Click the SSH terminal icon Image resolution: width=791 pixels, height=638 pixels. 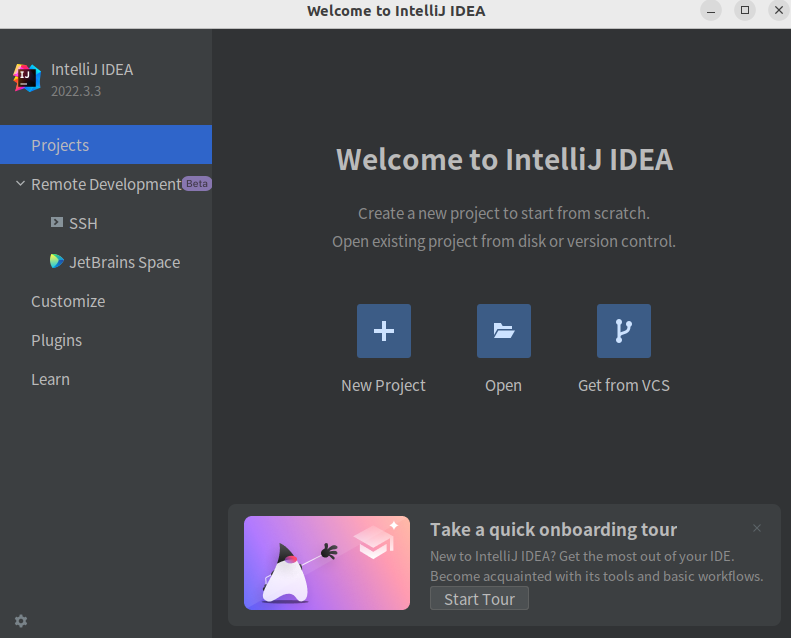point(57,222)
